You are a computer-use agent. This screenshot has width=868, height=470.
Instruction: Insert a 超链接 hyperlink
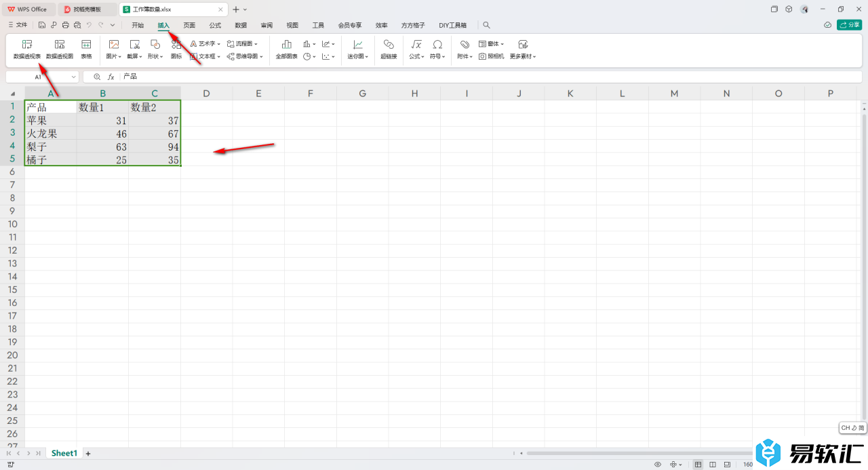click(x=389, y=49)
